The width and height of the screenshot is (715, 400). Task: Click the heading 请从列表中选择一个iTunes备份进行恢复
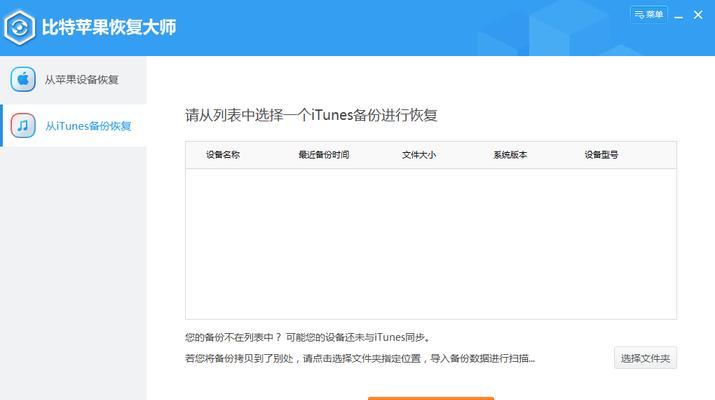coord(311,115)
